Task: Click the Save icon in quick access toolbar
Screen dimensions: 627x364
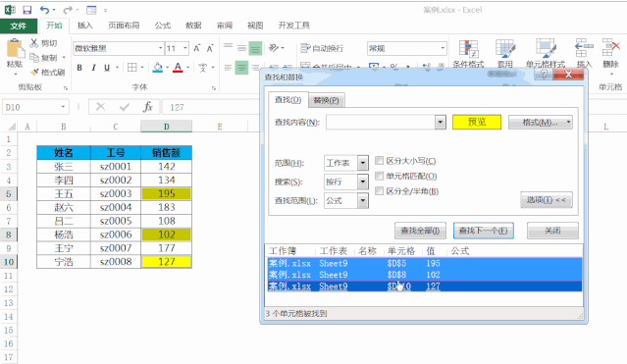Action: [x=26, y=10]
